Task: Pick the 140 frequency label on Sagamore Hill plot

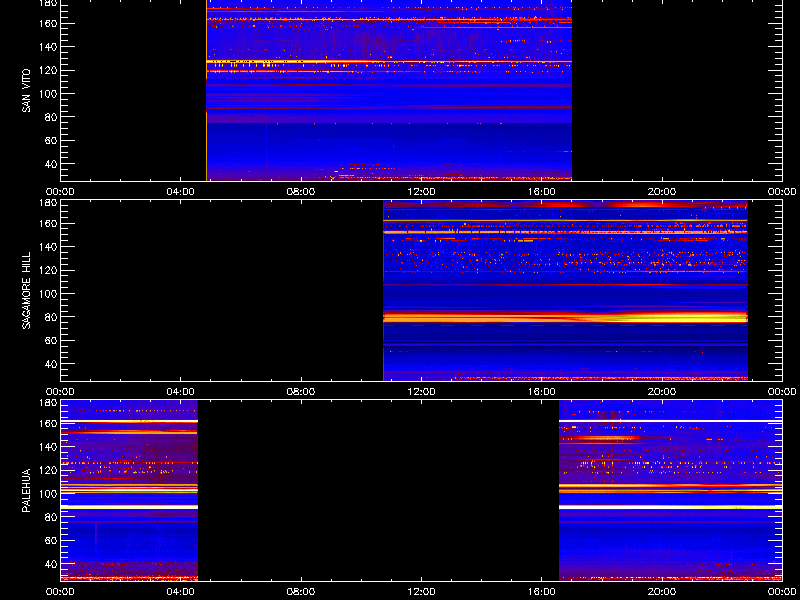Action: [x=48, y=247]
